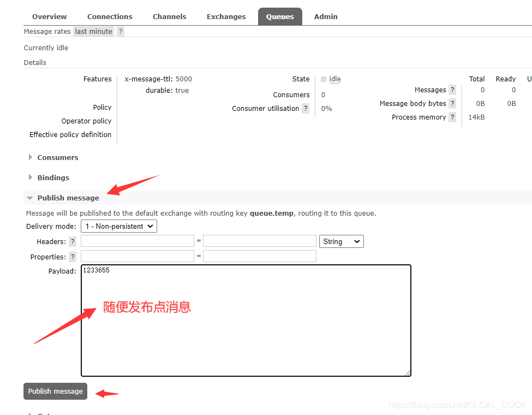Click the Process memory value 14kB

click(x=476, y=117)
